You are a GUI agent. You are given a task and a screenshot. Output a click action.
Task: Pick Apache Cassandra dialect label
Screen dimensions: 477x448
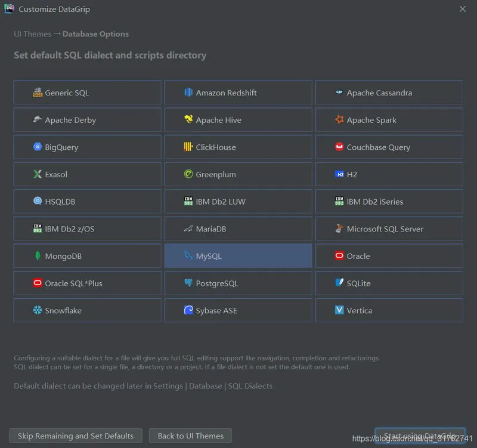(x=379, y=93)
